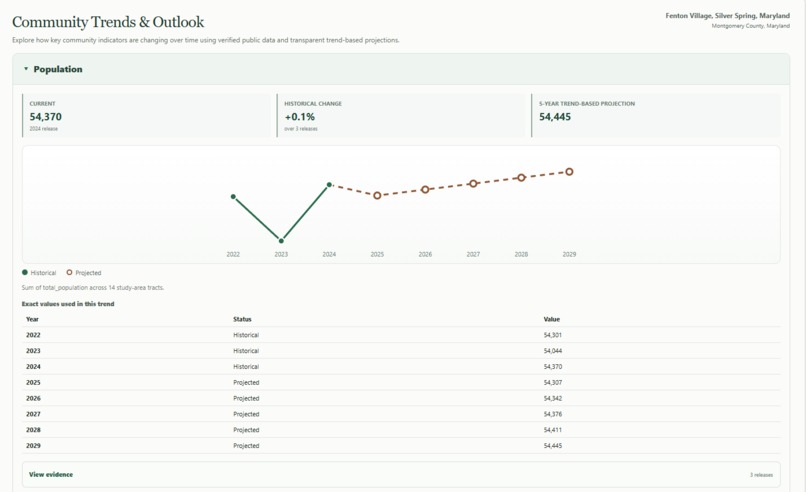This screenshot has width=806, height=492.
Task: Click table value 54,445 for 2029
Action: tap(553, 446)
